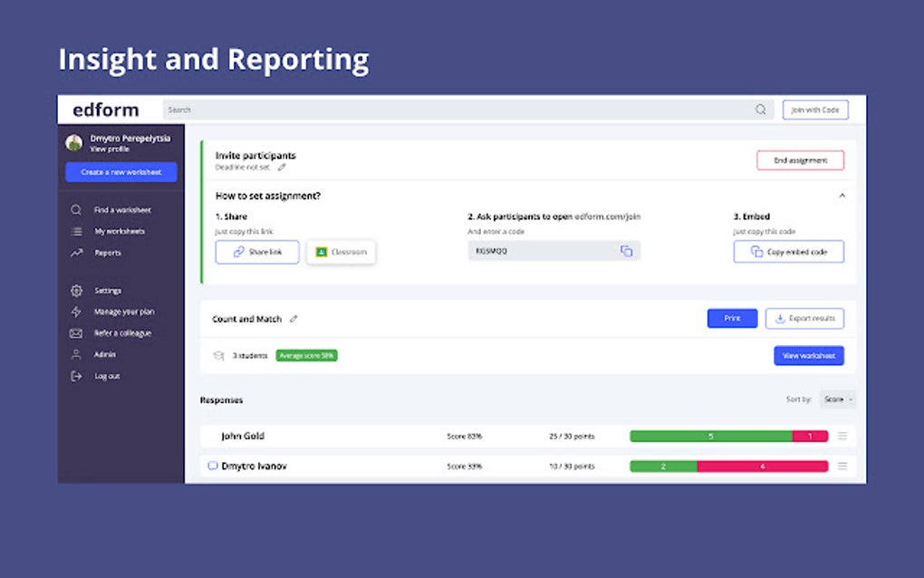Screen dimensions: 924x578
Task: Click the Admin person icon
Action: [x=76, y=354]
